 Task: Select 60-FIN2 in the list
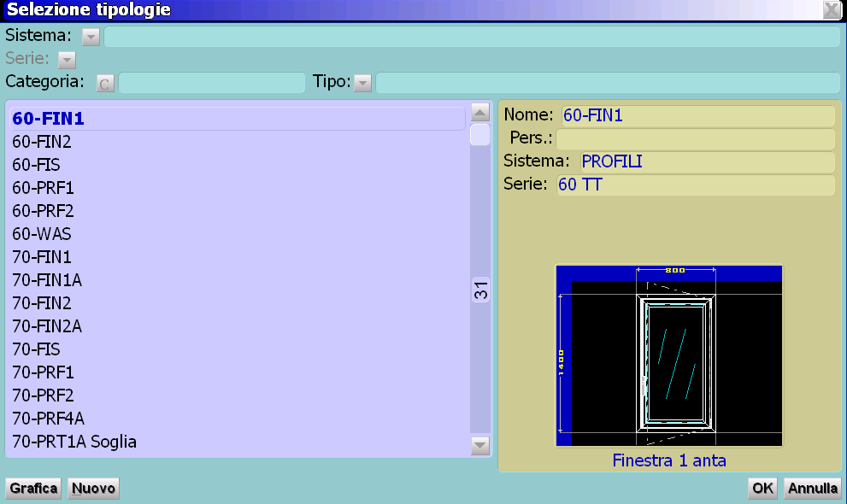(x=238, y=142)
